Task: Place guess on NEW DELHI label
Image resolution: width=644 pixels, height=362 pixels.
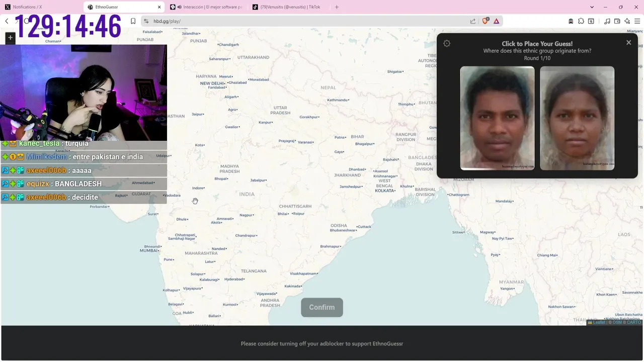Action: (212, 83)
